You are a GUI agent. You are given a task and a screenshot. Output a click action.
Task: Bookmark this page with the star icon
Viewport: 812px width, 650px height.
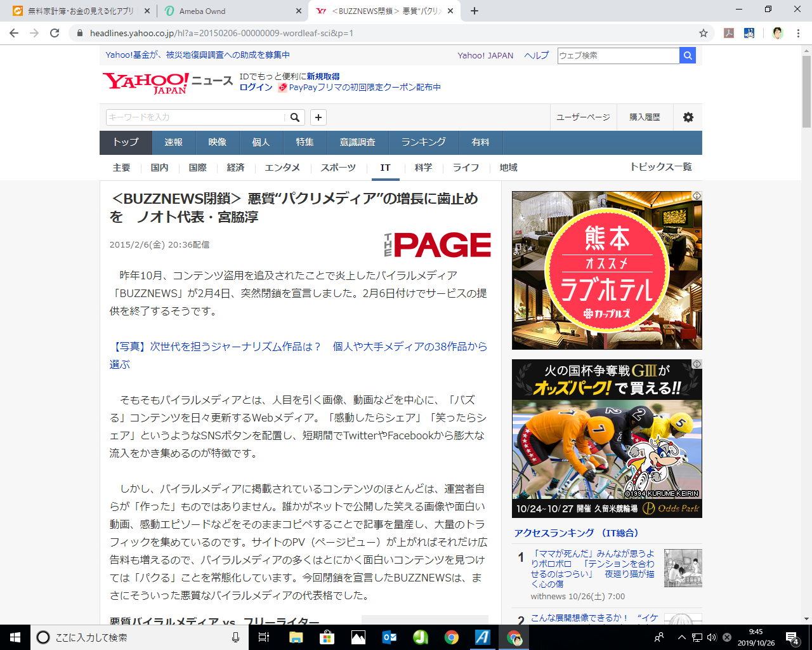coord(703,33)
